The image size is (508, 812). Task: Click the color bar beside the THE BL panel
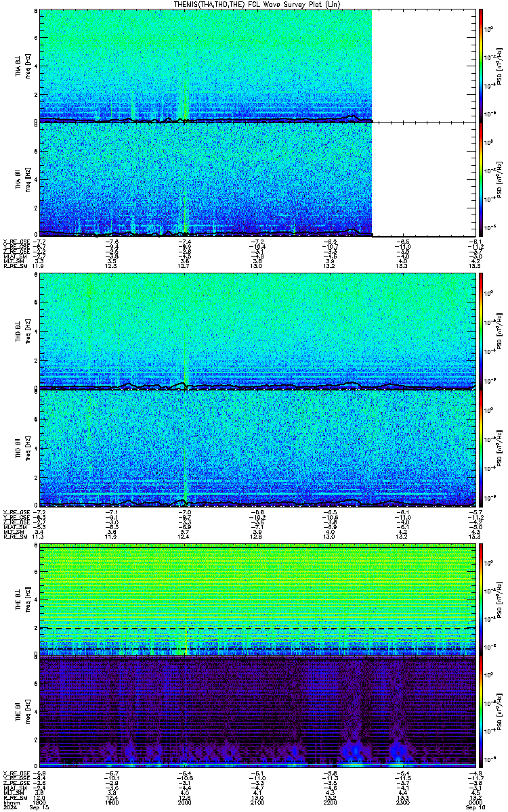tap(481, 599)
